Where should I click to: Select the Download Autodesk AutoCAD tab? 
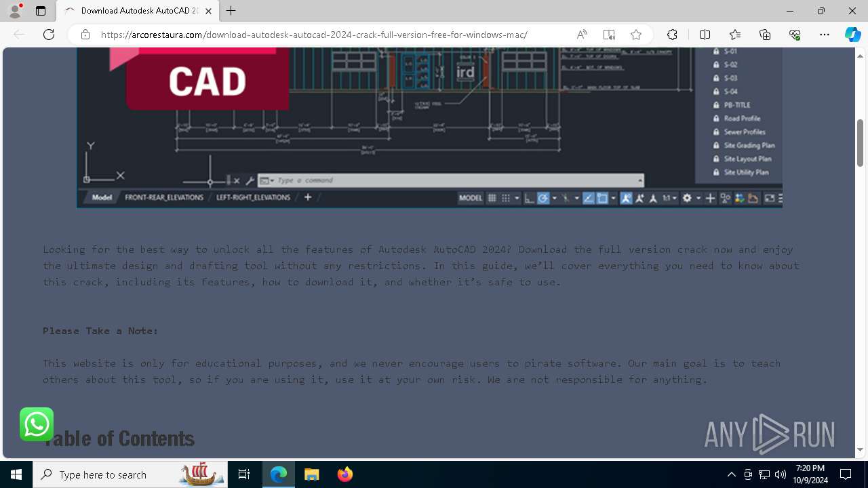pos(138,11)
